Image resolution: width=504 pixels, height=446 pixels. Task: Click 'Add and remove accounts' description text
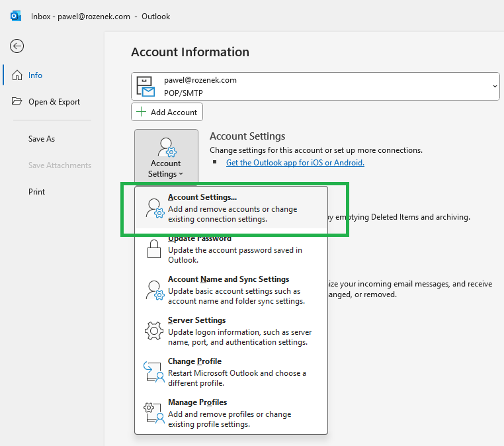(232, 214)
